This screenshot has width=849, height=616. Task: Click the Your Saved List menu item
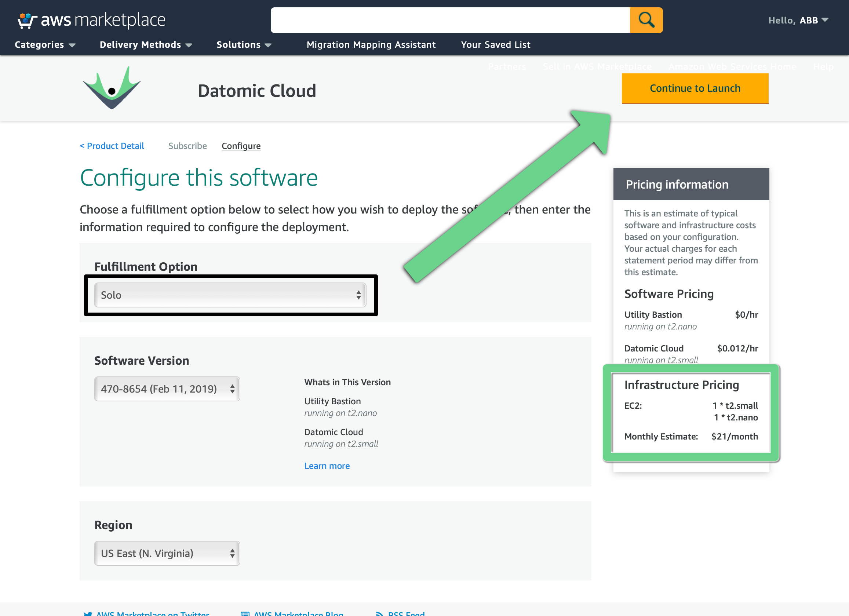496,44
